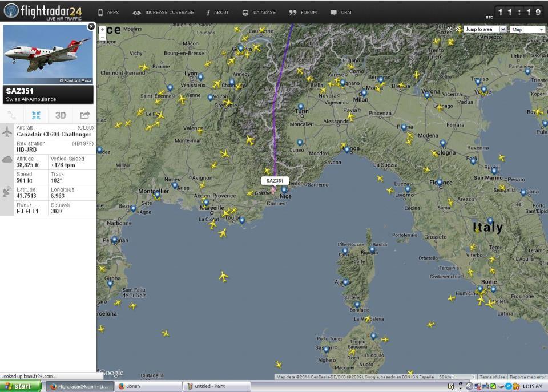Click the Bologna airport blue pin

(443, 143)
